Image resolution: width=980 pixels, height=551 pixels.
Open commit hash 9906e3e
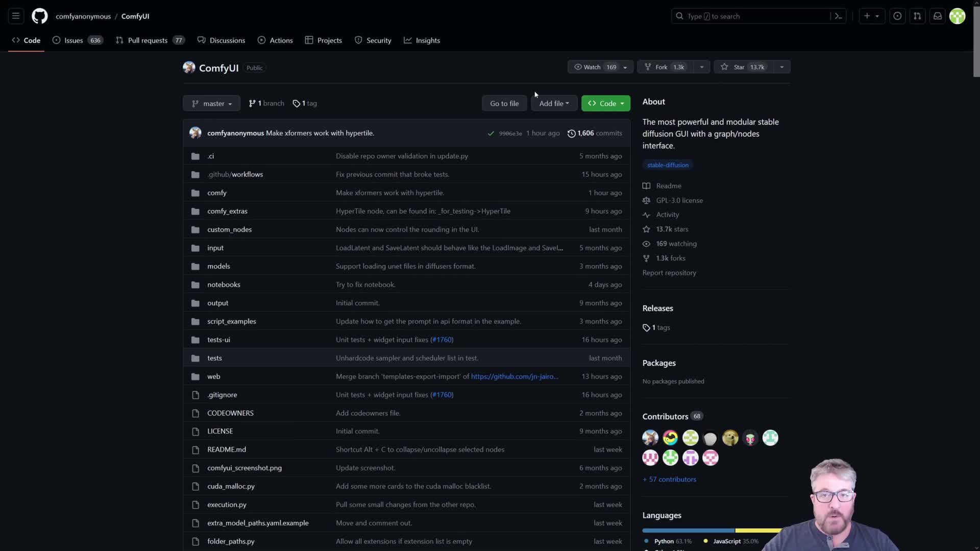coord(510,134)
